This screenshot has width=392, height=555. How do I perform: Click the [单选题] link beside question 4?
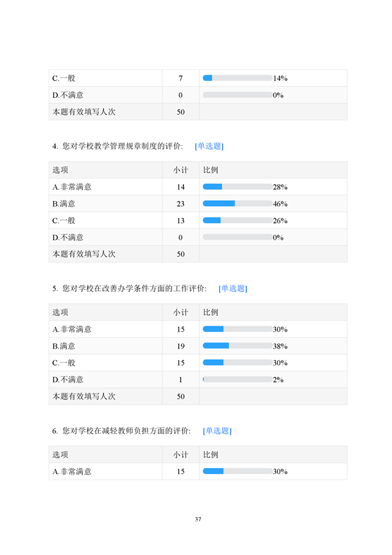(x=209, y=146)
